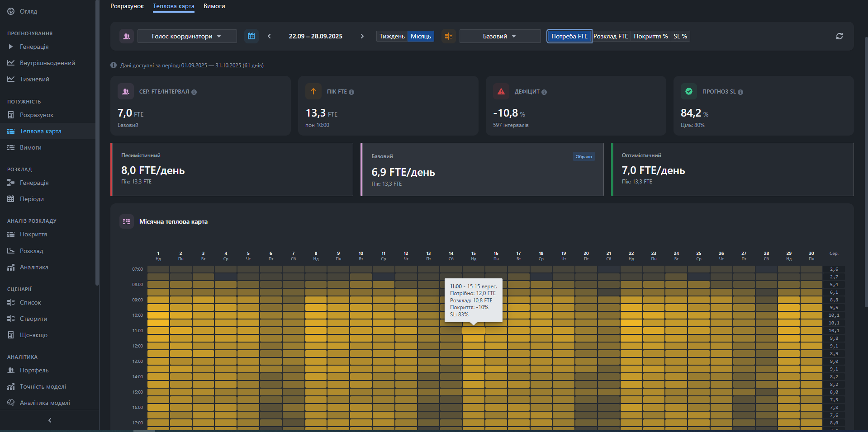Select the Песимістичний scenario card
This screenshot has width=868, height=432.
point(232,169)
